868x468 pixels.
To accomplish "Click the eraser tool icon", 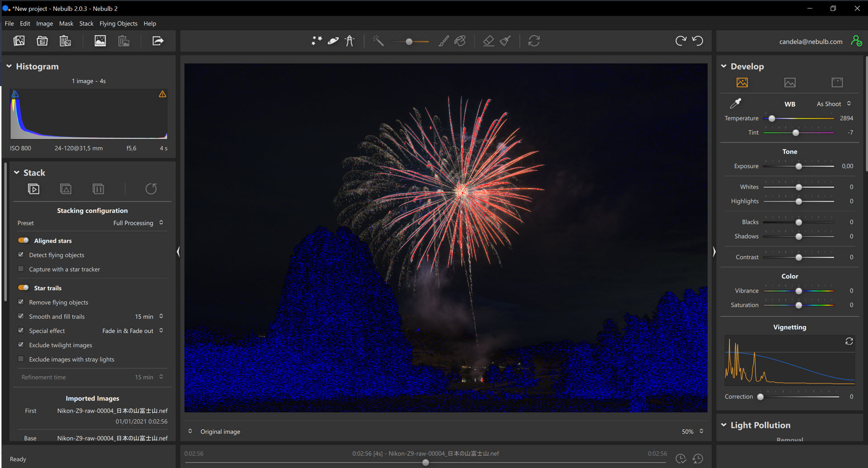I will click(x=488, y=41).
